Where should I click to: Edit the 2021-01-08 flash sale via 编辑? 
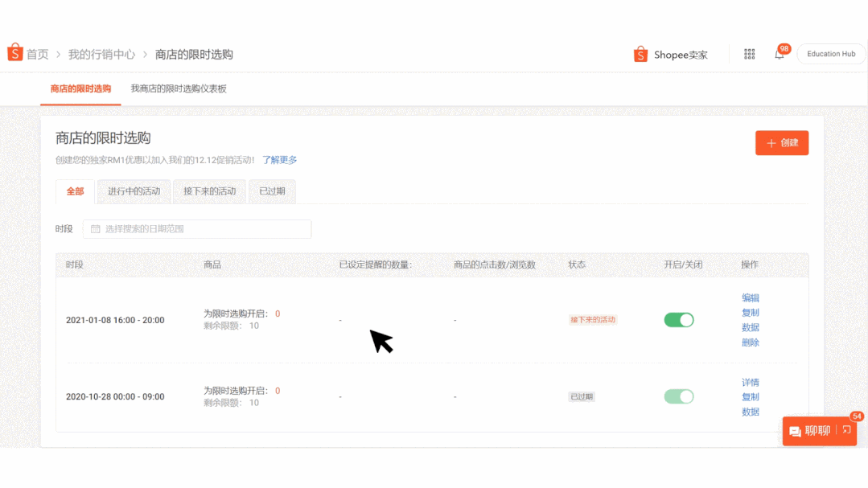coord(750,297)
